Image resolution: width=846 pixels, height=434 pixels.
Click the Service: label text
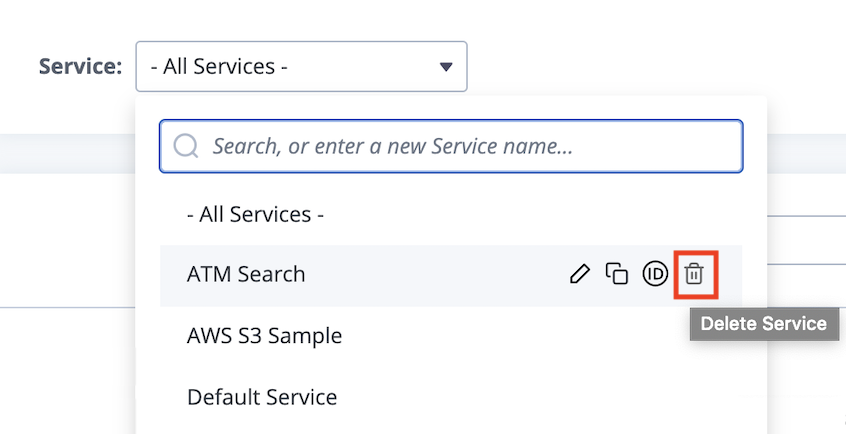pos(80,66)
